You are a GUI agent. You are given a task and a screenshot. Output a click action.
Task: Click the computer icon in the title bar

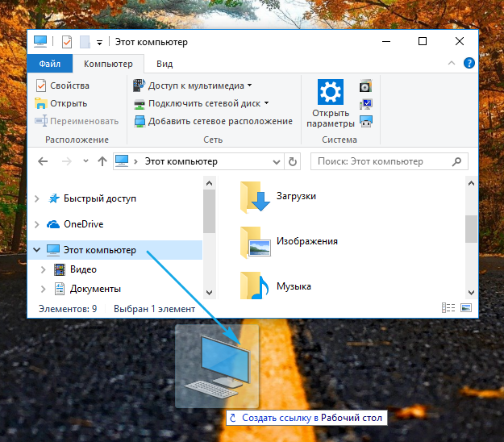tap(40, 42)
